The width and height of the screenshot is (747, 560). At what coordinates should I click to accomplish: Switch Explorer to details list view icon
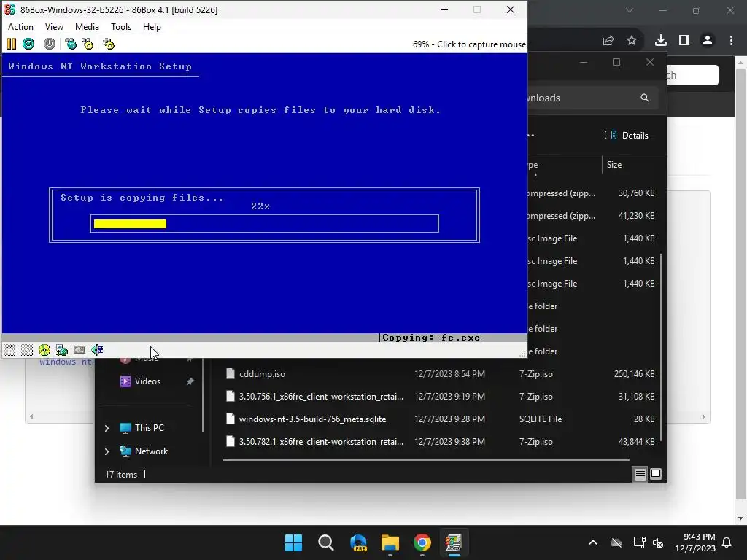(x=640, y=474)
